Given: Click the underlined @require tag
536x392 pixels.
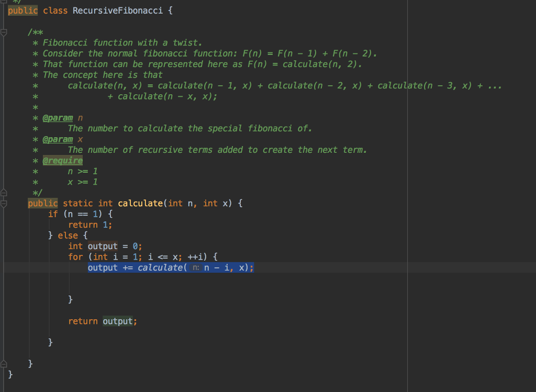Looking at the screenshot, I should (62, 160).
